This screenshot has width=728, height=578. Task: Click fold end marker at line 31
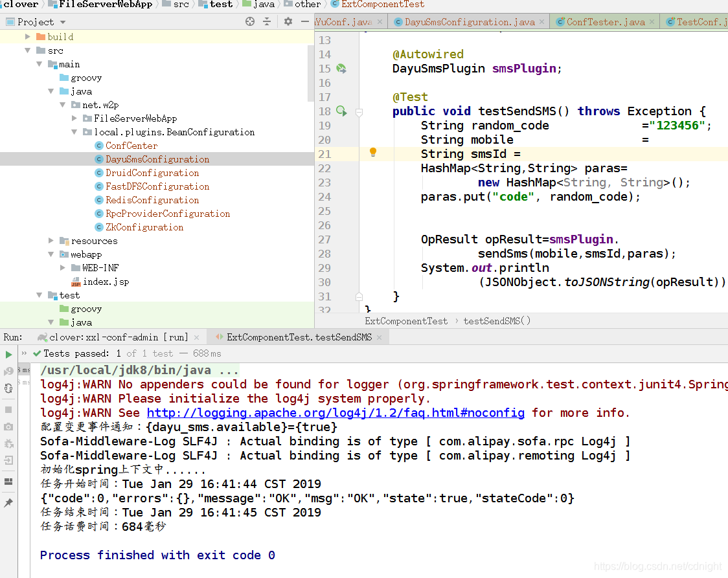click(359, 296)
